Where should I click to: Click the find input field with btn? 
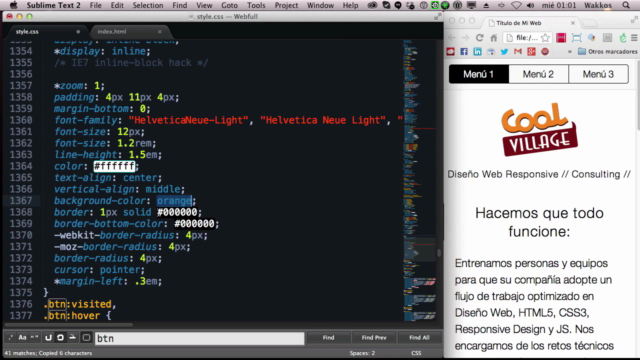pyautogui.click(x=200, y=338)
